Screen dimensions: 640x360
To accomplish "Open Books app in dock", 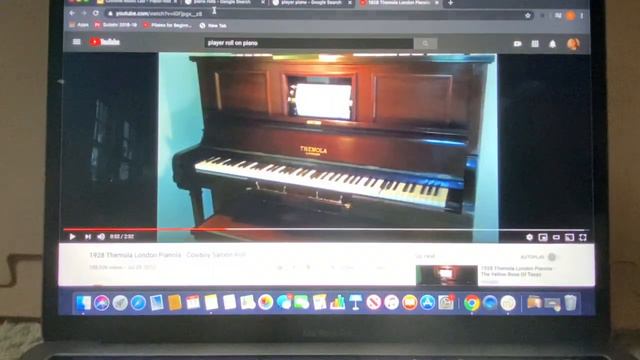I will (x=409, y=303).
